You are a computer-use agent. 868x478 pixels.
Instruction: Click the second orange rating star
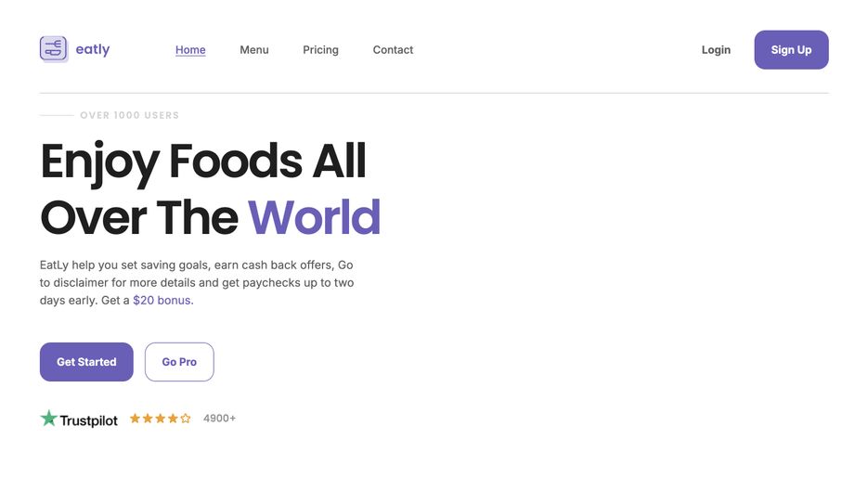point(148,419)
